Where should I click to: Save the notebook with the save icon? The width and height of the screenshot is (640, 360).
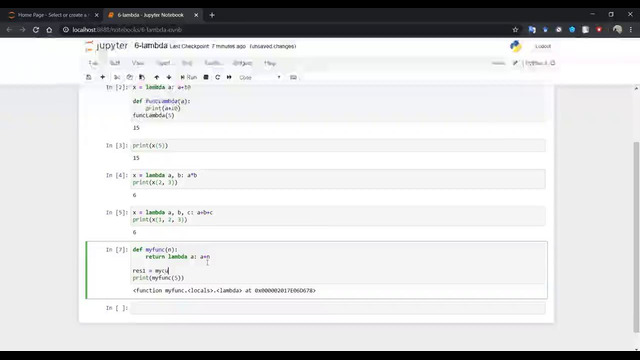(x=89, y=77)
